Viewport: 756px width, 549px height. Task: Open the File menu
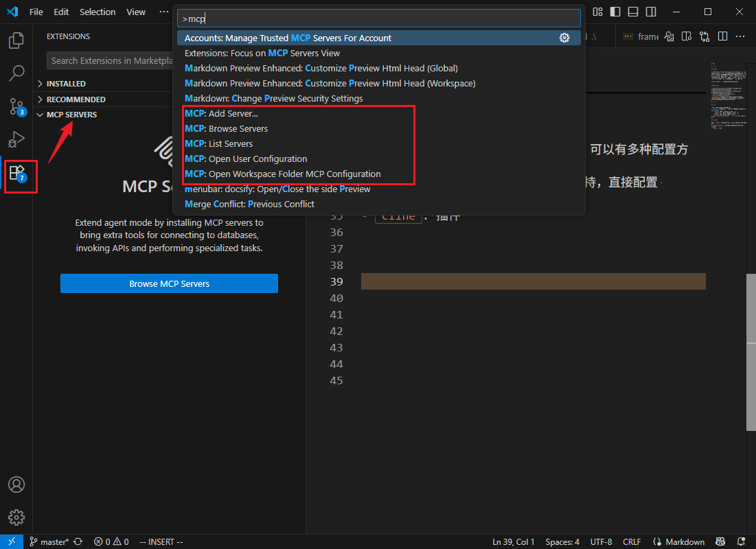click(x=36, y=12)
